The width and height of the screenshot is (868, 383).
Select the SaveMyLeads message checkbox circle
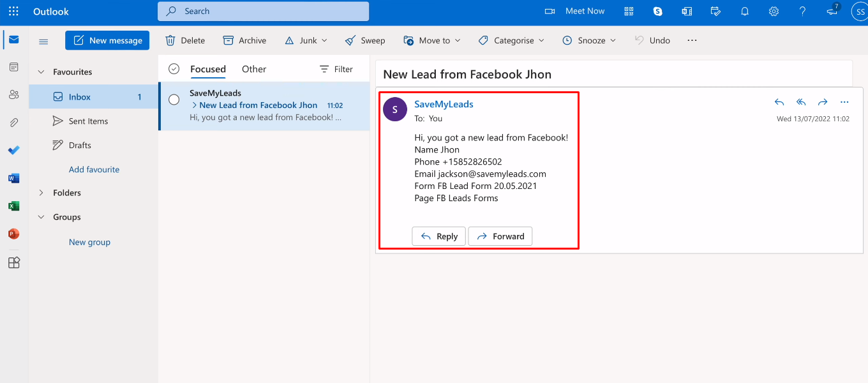click(x=174, y=100)
